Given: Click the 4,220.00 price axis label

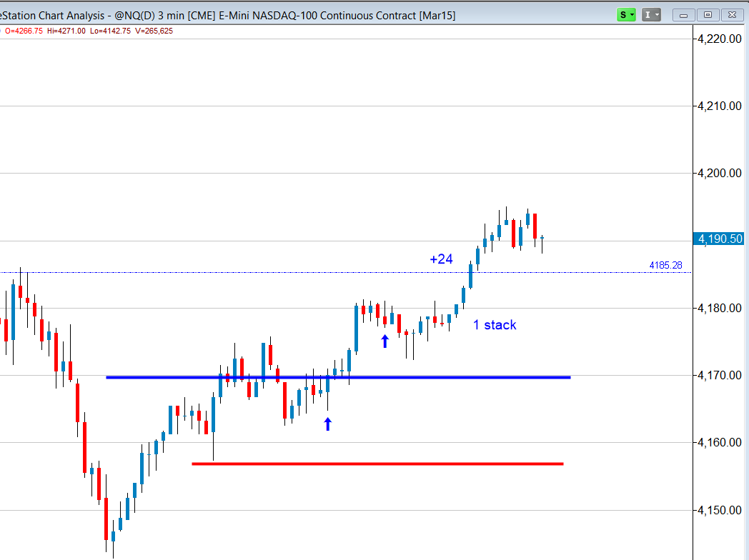Looking at the screenshot, I should 720,39.
